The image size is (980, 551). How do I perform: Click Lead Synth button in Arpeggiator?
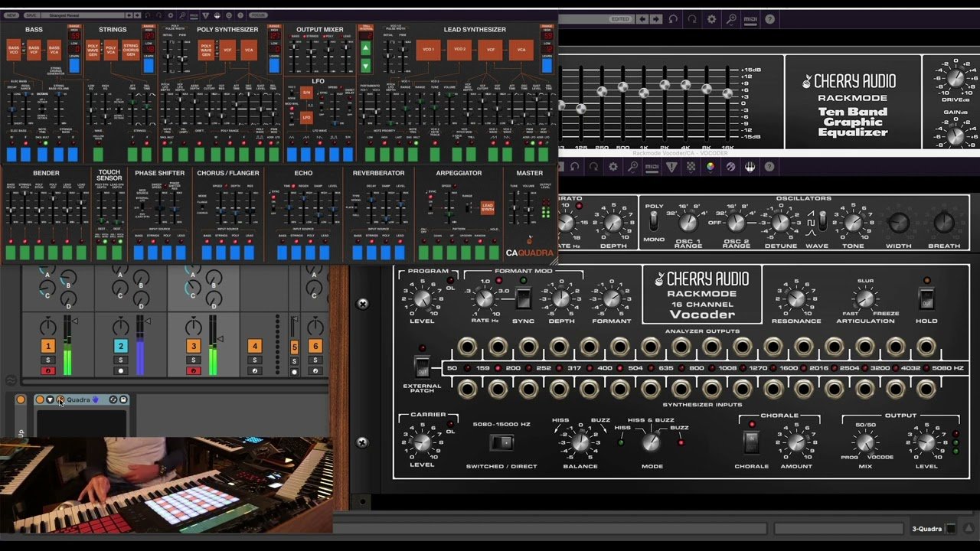coord(487,207)
